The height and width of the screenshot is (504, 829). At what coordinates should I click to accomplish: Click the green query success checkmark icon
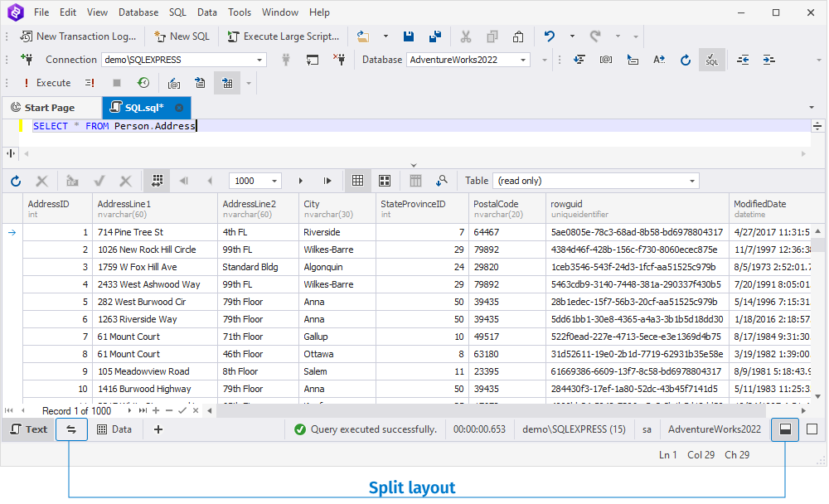click(x=300, y=429)
